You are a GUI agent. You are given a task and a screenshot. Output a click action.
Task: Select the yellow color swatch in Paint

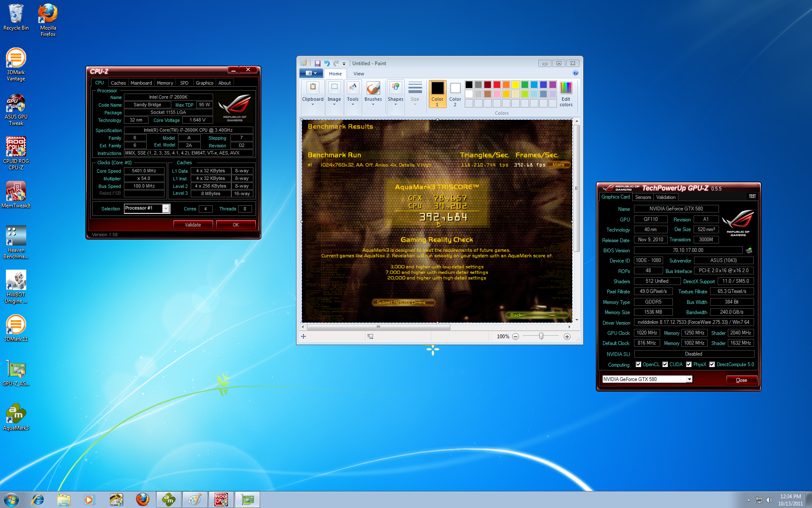[516, 85]
